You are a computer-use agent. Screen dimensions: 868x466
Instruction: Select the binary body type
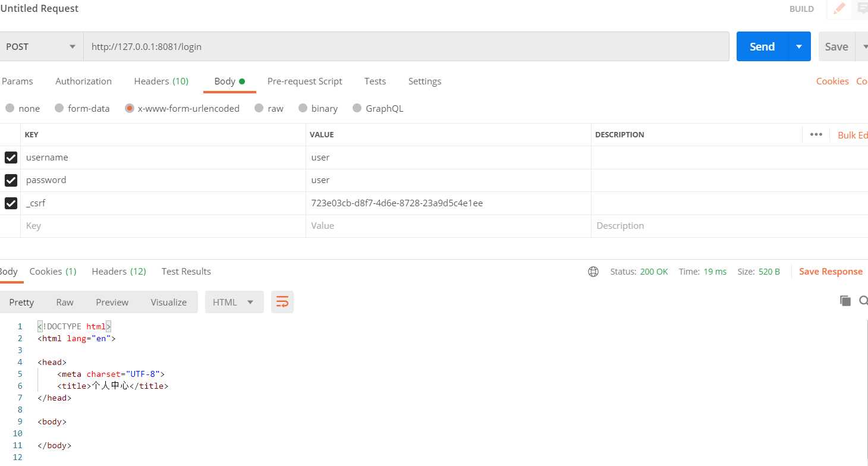[x=318, y=108]
